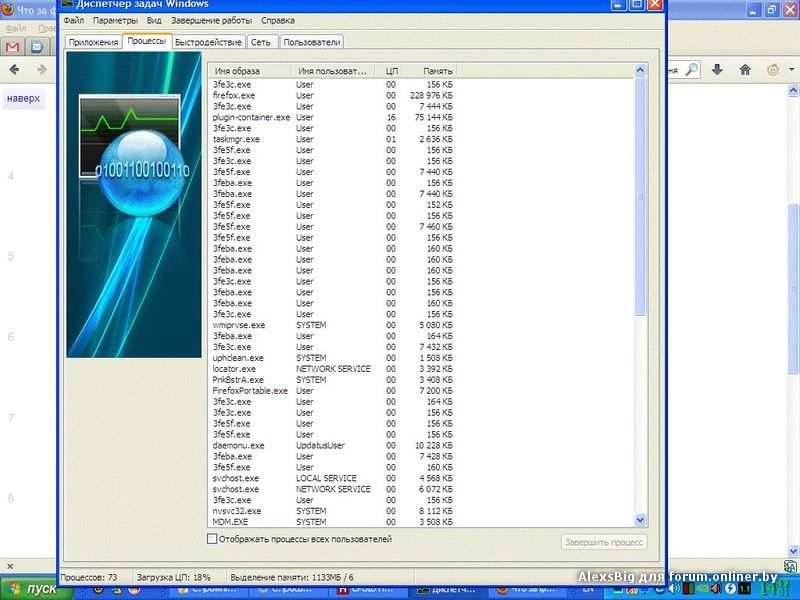
Task: Select 3fe3c.exe row using 7 432 КБ
Action: (x=333, y=347)
